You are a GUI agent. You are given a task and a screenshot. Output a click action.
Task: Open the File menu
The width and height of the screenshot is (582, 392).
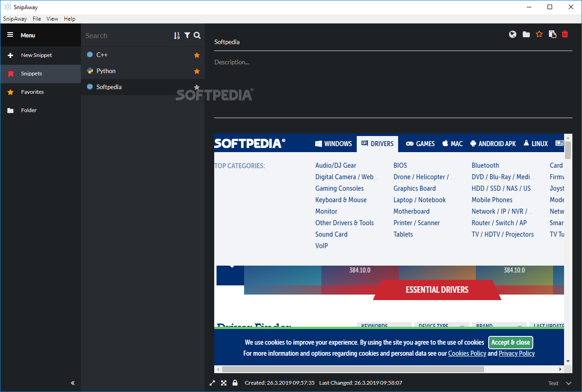[x=37, y=19]
